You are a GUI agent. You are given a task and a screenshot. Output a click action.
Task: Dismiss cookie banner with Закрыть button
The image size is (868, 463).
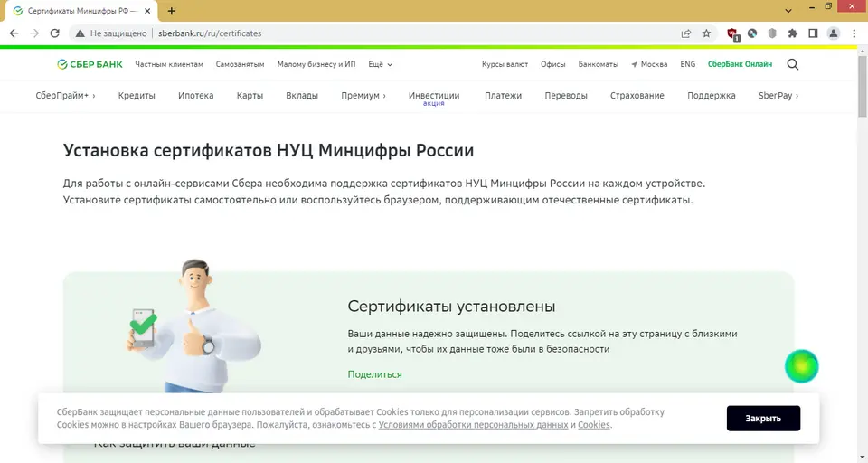click(763, 418)
